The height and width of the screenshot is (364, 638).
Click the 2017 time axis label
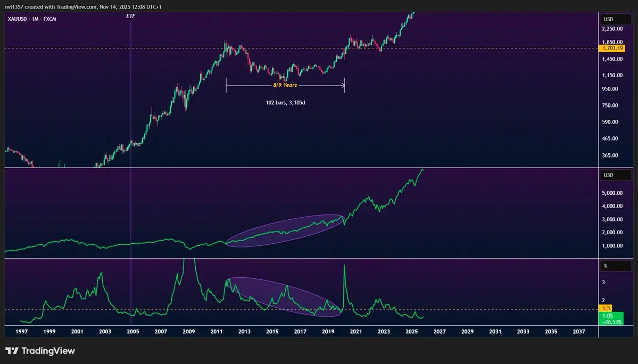pyautogui.click(x=300, y=332)
